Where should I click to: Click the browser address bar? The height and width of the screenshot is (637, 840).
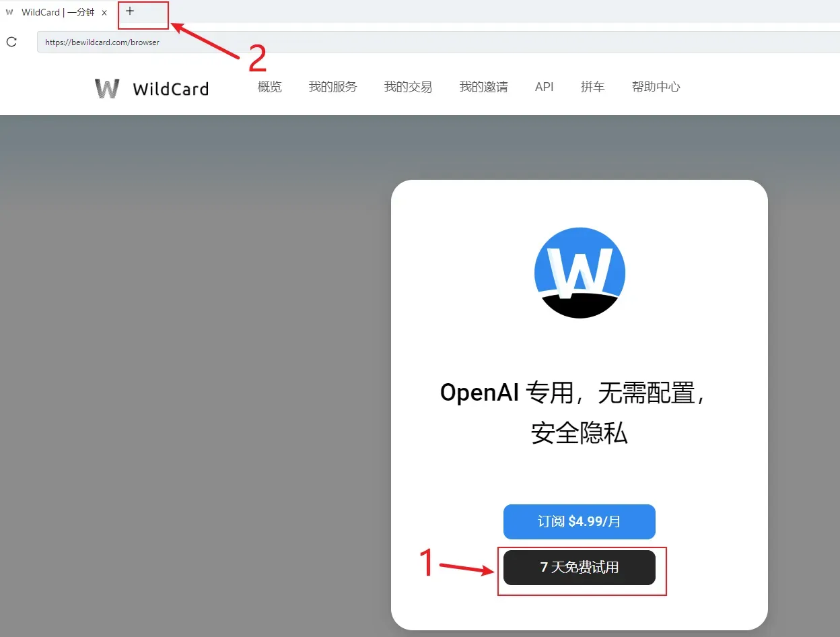click(438, 42)
